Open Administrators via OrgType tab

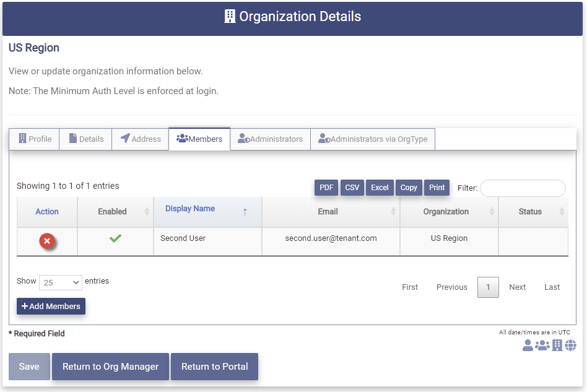click(x=373, y=139)
